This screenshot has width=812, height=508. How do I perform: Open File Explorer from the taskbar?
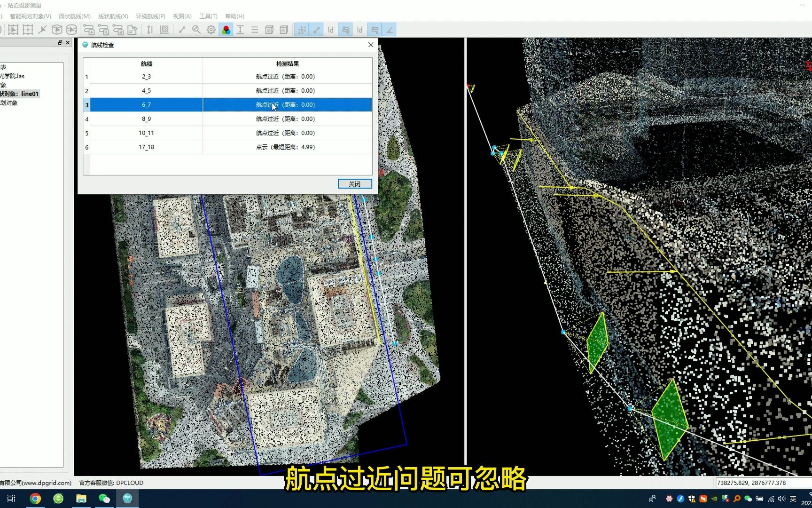pyautogui.click(x=81, y=499)
